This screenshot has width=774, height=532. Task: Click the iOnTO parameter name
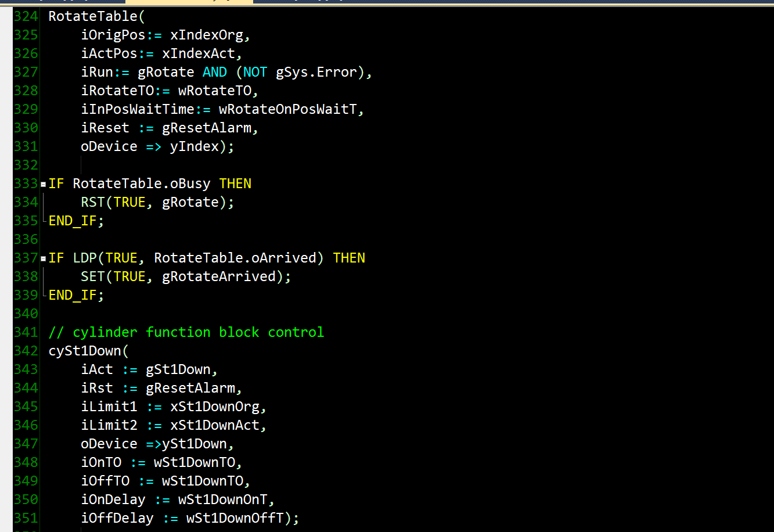pyautogui.click(x=101, y=462)
